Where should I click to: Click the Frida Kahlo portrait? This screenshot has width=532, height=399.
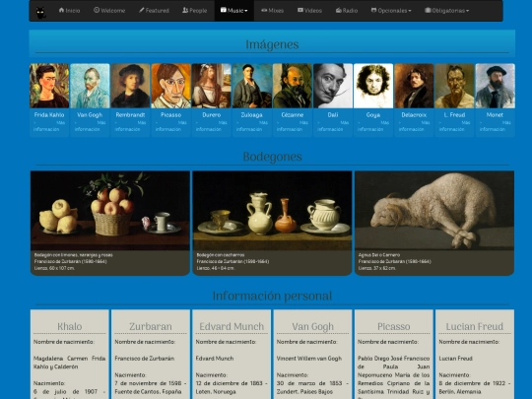click(49, 86)
